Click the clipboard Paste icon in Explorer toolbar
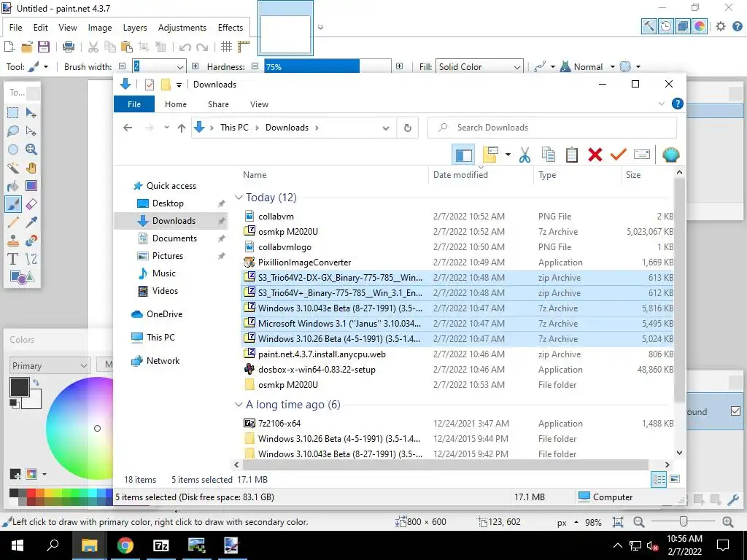 pos(572,155)
